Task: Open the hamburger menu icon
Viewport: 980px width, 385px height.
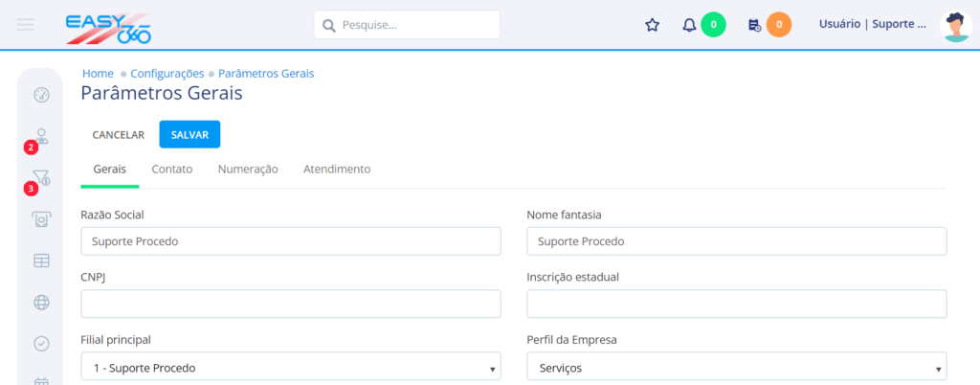Action: point(26,25)
